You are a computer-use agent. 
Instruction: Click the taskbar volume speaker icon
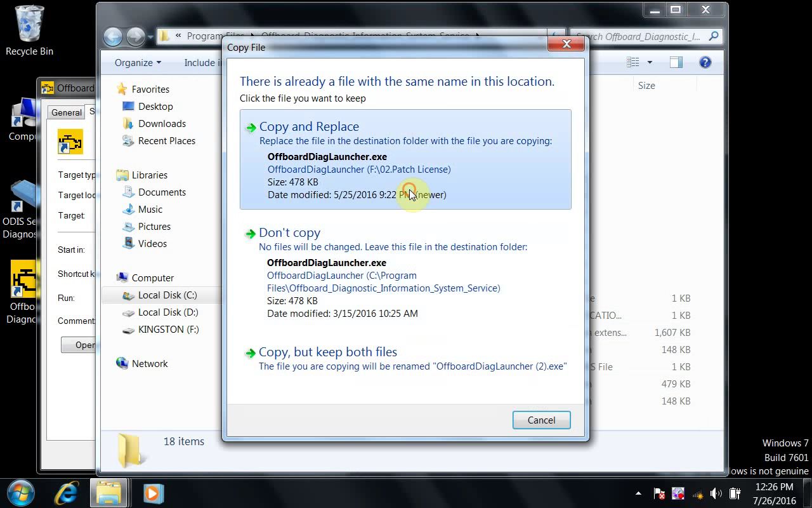coord(716,493)
